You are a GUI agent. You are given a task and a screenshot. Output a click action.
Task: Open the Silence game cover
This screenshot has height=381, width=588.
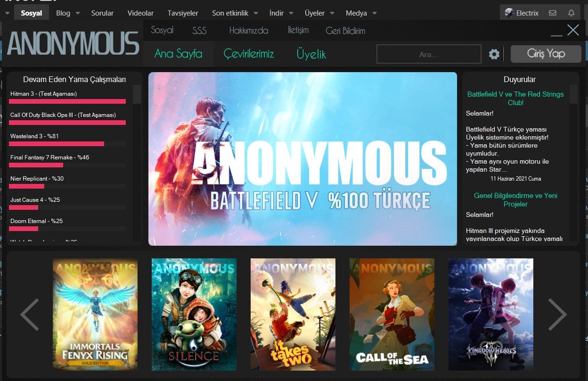pos(194,315)
